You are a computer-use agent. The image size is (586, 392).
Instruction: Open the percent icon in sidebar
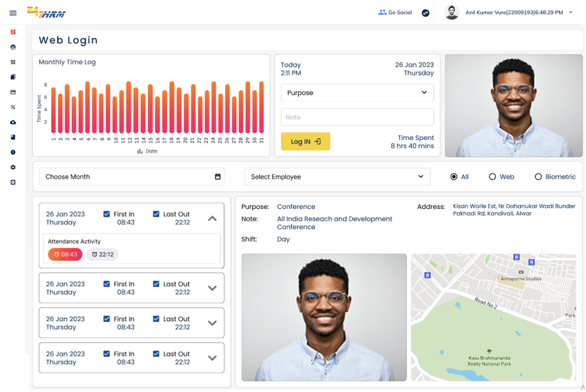[13, 107]
